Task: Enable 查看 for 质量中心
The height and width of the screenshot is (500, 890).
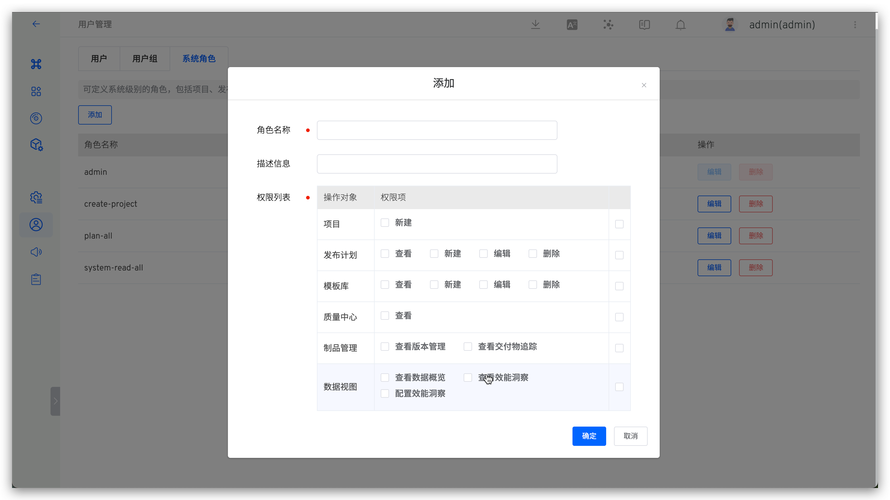Action: [x=385, y=316]
